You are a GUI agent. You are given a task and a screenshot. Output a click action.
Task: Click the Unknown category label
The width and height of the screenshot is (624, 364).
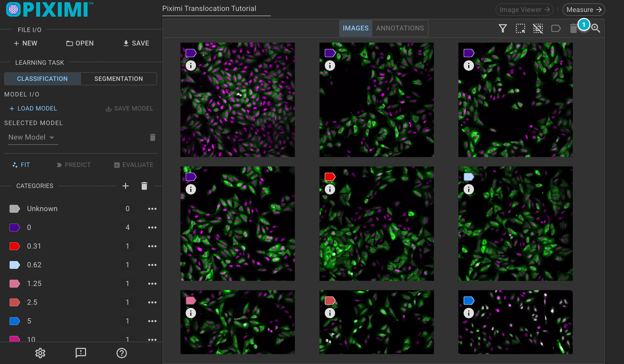tap(42, 209)
